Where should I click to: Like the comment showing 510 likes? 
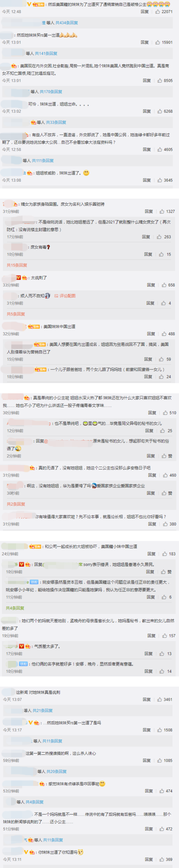point(165,412)
